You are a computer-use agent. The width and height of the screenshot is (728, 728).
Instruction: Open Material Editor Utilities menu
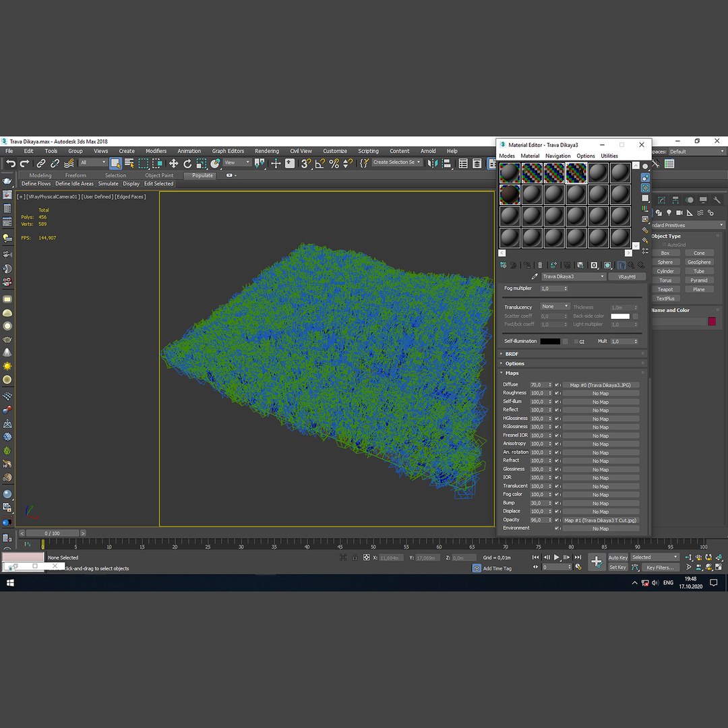pos(609,156)
